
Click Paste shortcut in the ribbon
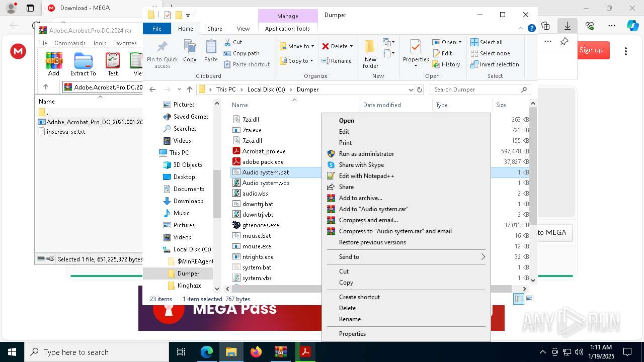247,64
